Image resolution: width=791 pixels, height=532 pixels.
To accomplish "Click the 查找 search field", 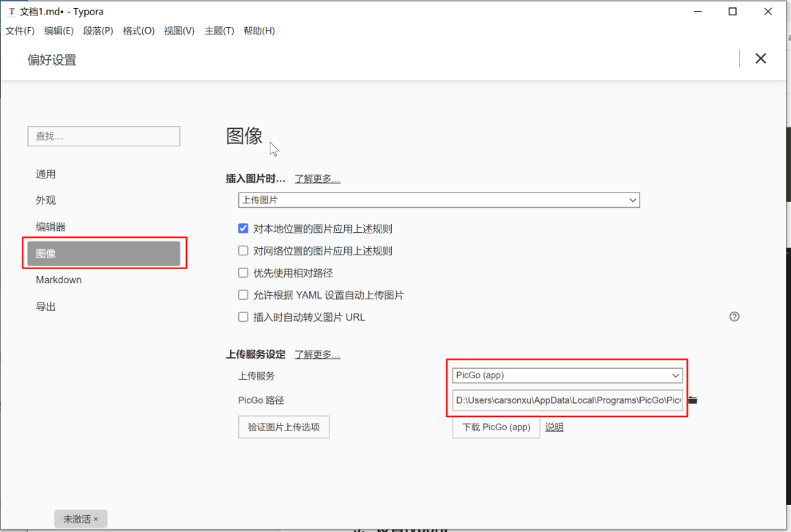I will pyautogui.click(x=103, y=136).
